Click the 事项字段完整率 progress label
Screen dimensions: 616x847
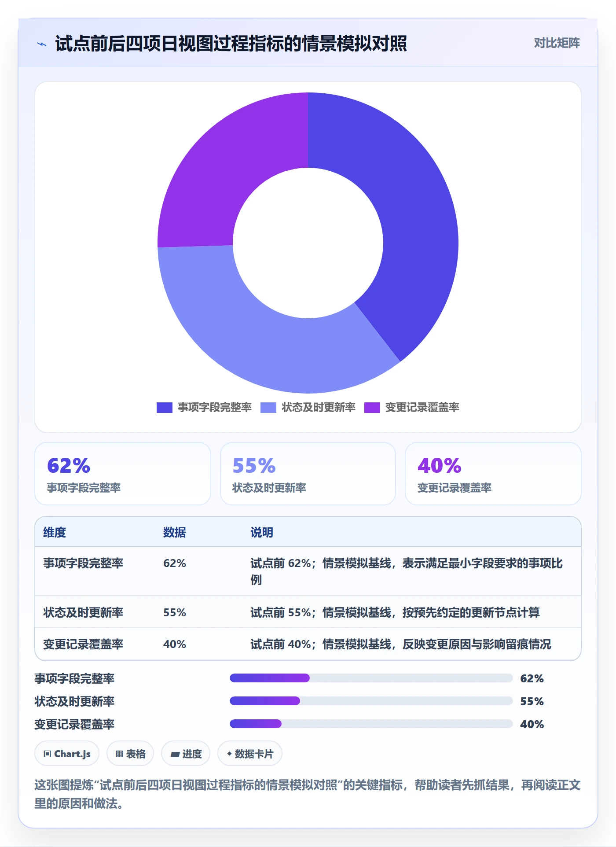pyautogui.click(x=74, y=678)
